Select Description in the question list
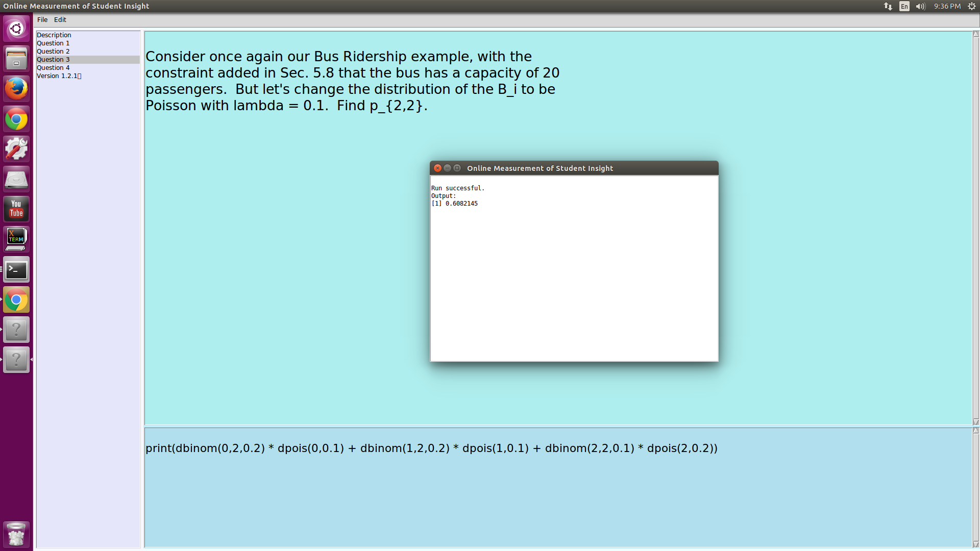Image resolution: width=980 pixels, height=551 pixels. point(88,35)
